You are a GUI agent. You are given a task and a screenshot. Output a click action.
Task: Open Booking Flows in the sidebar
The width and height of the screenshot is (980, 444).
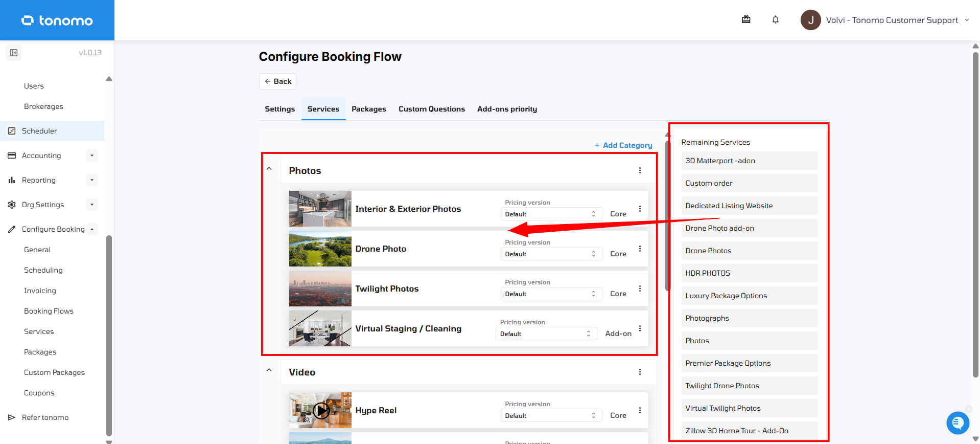pos(49,311)
